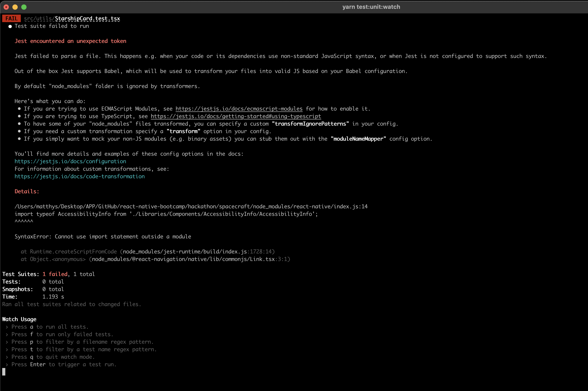The height and width of the screenshot is (391, 588).
Task: Open the getting-started using-typescript link
Action: click(236, 116)
